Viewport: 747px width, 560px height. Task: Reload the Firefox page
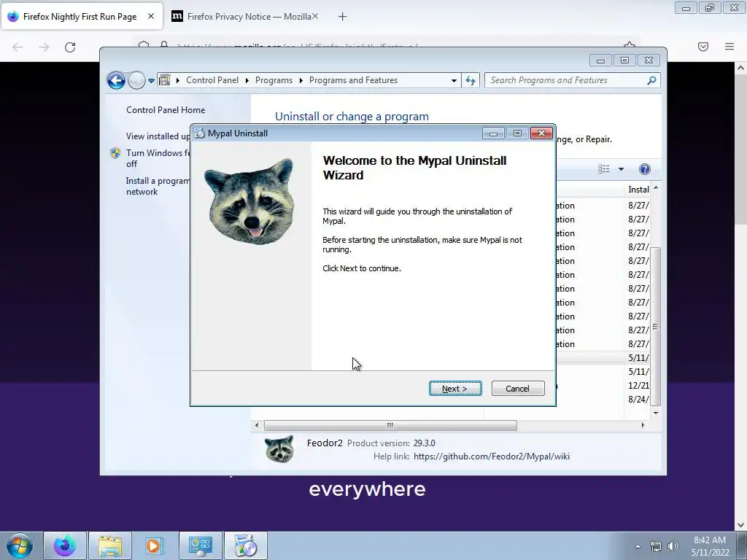coord(70,47)
